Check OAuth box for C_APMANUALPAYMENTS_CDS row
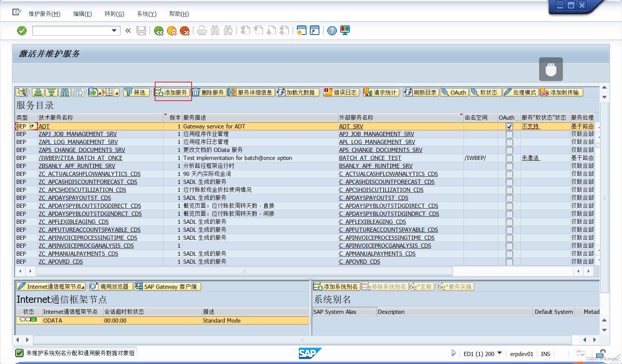622x364 pixels. coord(509,254)
